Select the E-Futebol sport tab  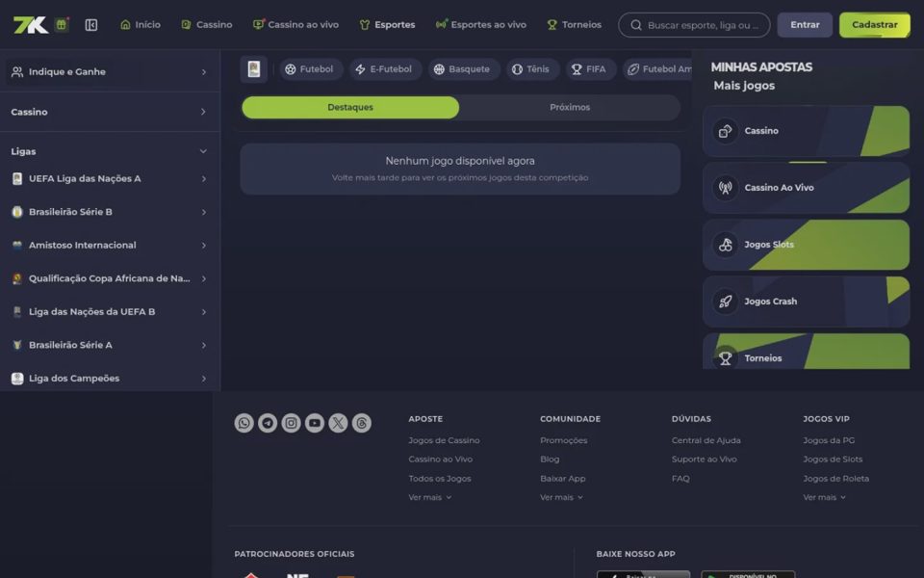(385, 69)
